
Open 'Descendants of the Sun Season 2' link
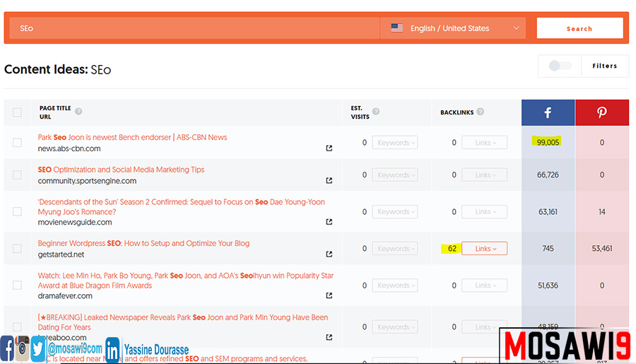click(182, 206)
